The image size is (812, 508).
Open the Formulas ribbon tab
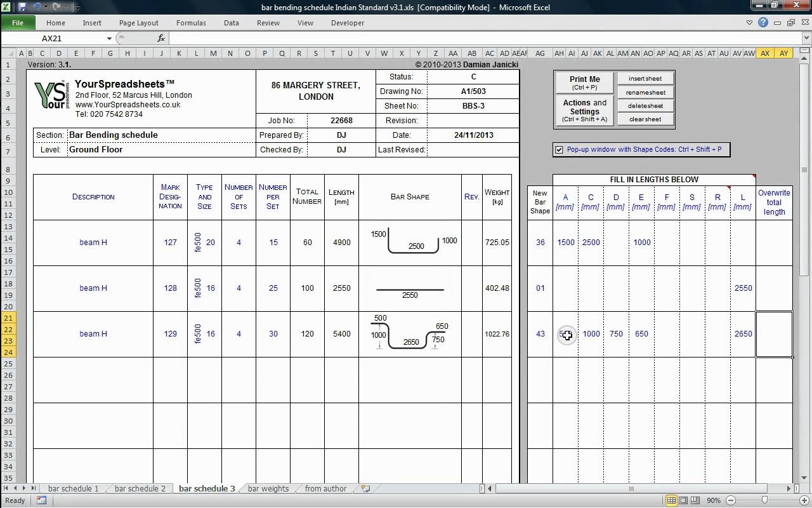(191, 23)
